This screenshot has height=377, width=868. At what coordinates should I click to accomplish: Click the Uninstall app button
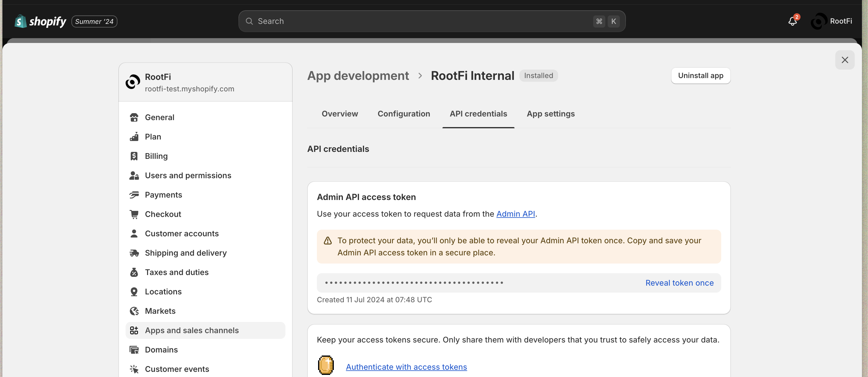click(x=701, y=75)
